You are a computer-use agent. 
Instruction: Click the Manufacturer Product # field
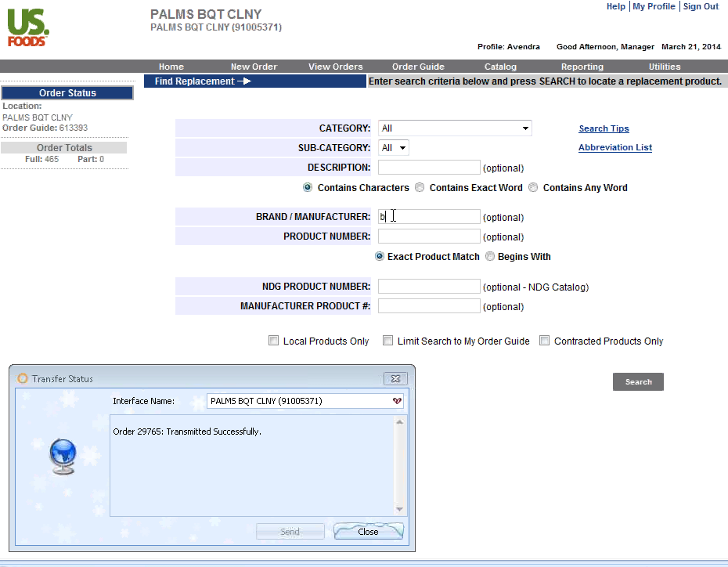tap(429, 305)
